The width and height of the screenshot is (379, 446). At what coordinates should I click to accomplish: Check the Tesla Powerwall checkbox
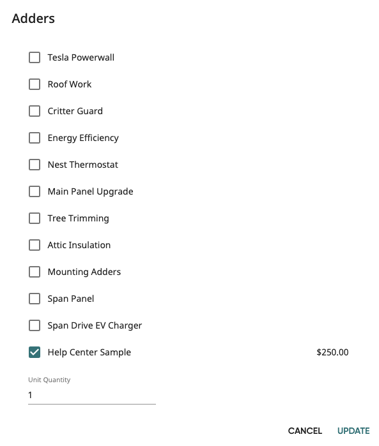click(x=34, y=57)
